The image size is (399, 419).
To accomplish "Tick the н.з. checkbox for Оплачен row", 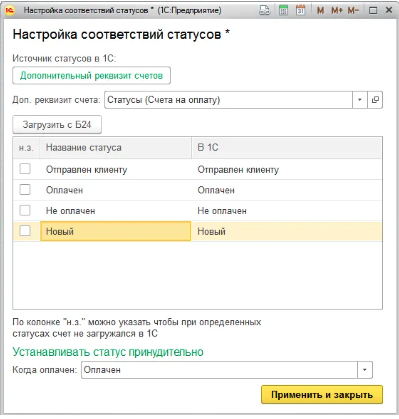I will coord(25,189).
